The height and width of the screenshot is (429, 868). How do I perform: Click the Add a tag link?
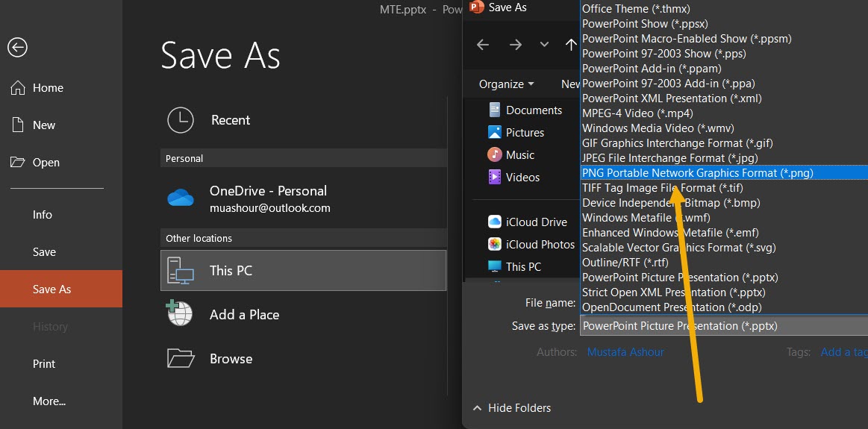pyautogui.click(x=843, y=352)
